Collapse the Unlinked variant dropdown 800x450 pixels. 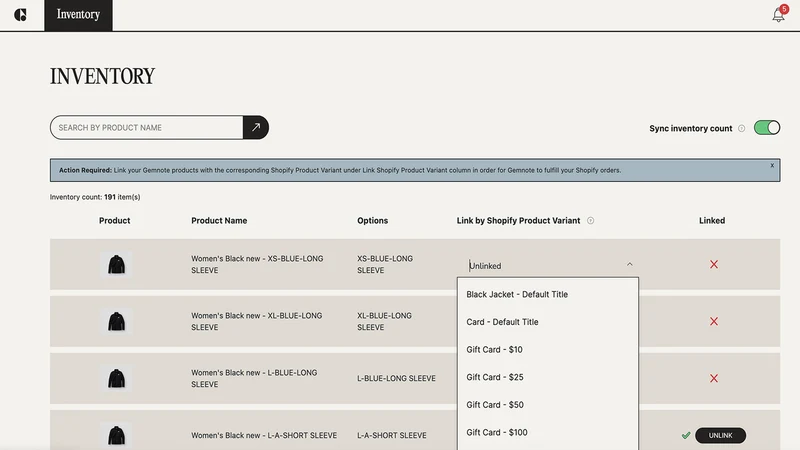click(630, 264)
